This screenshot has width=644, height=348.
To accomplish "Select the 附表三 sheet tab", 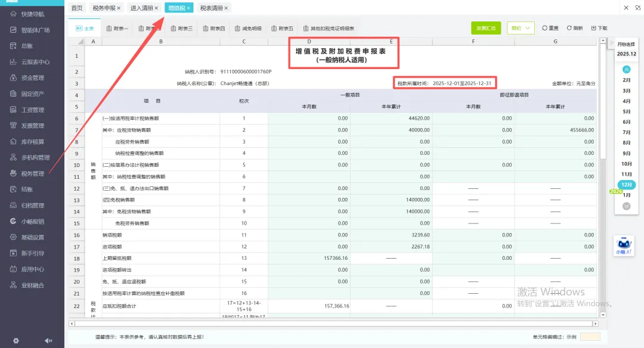I will [x=181, y=29].
